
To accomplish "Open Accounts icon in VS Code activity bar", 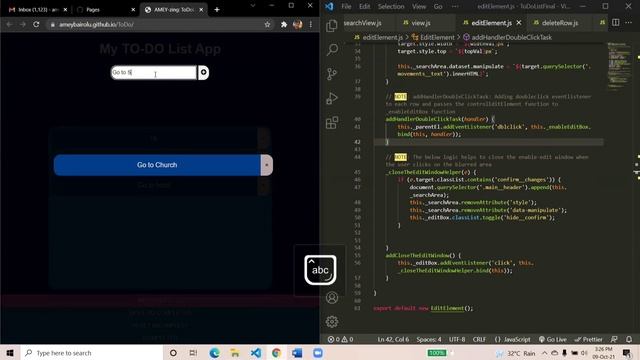I will (x=332, y=298).
